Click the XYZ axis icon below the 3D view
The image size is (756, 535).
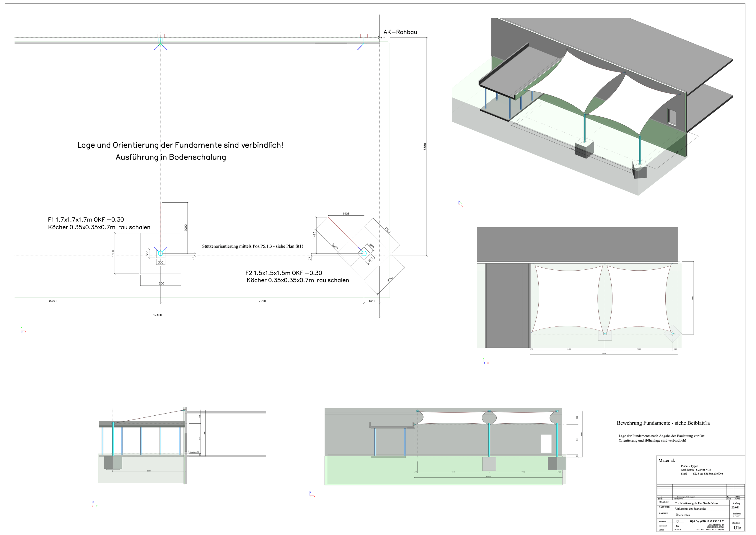(461, 204)
